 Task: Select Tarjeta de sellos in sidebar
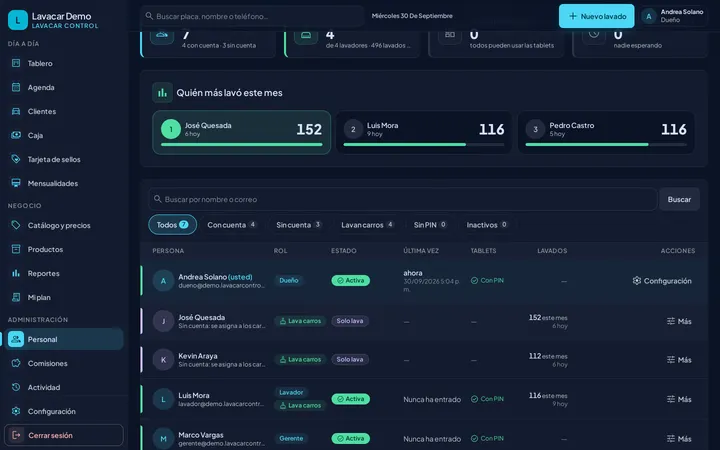(64, 159)
